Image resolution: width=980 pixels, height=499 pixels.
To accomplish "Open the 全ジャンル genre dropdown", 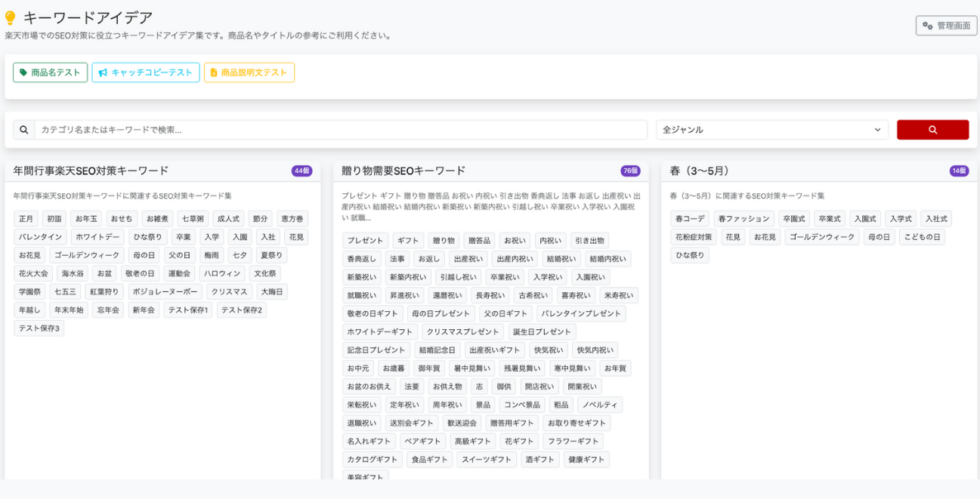I will [x=771, y=129].
